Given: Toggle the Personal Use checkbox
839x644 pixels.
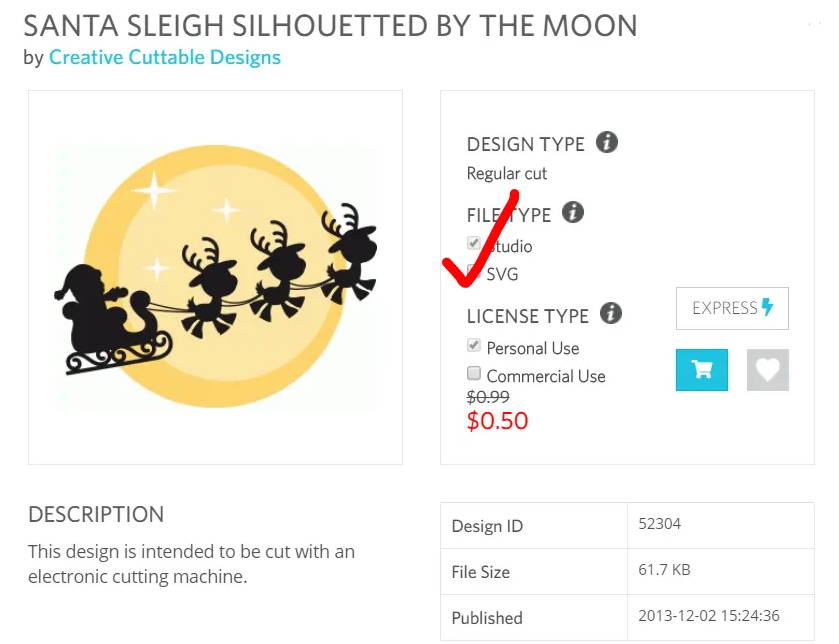Looking at the screenshot, I should pos(474,345).
